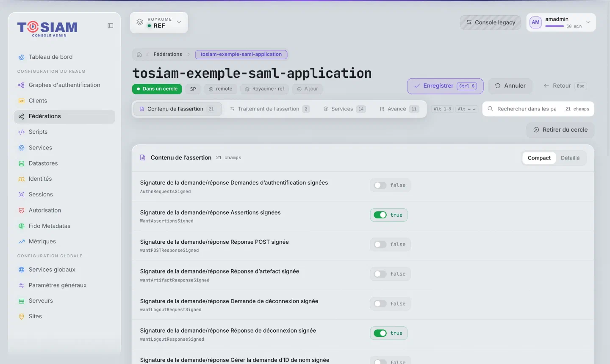
Task: Go back with the Retour button
Action: pyautogui.click(x=565, y=86)
